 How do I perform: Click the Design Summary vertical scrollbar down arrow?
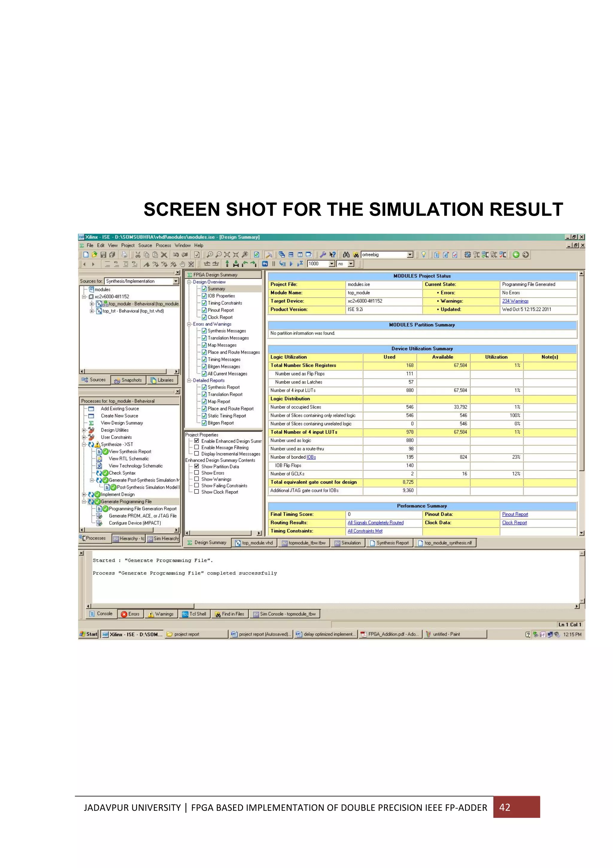(582, 533)
